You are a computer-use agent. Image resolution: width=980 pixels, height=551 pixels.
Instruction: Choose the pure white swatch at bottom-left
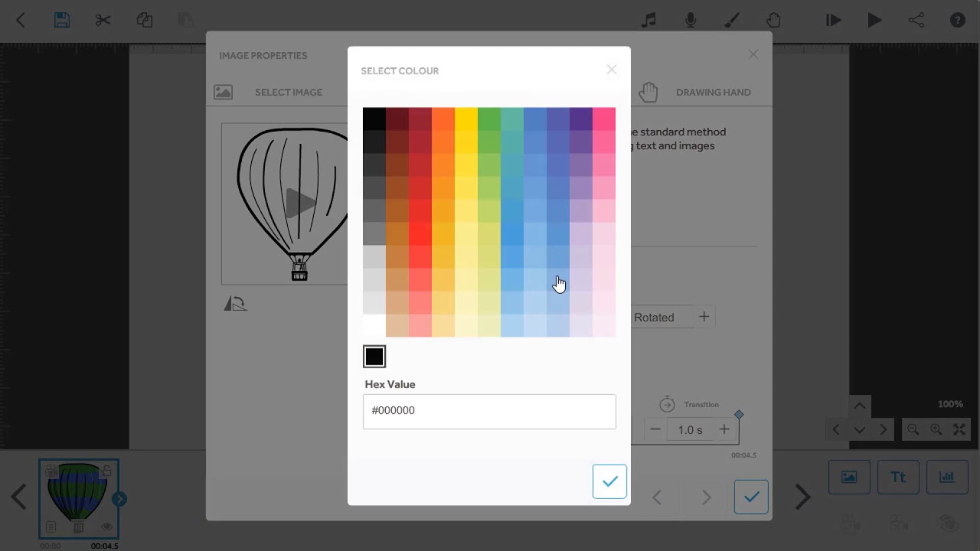374,325
